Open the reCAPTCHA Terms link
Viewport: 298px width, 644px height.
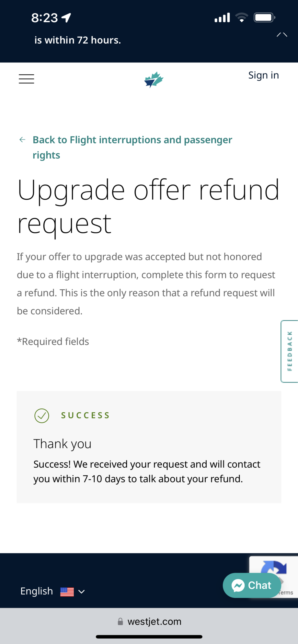[x=286, y=593]
